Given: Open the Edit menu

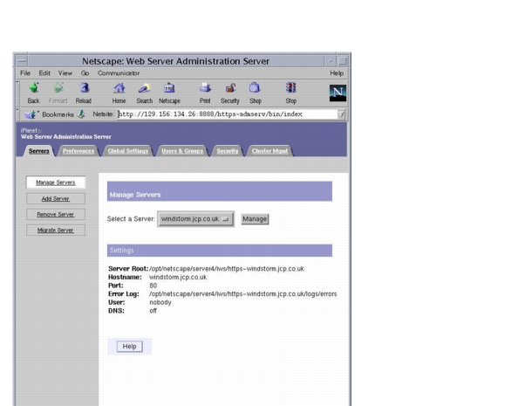Looking at the screenshot, I should coord(44,73).
